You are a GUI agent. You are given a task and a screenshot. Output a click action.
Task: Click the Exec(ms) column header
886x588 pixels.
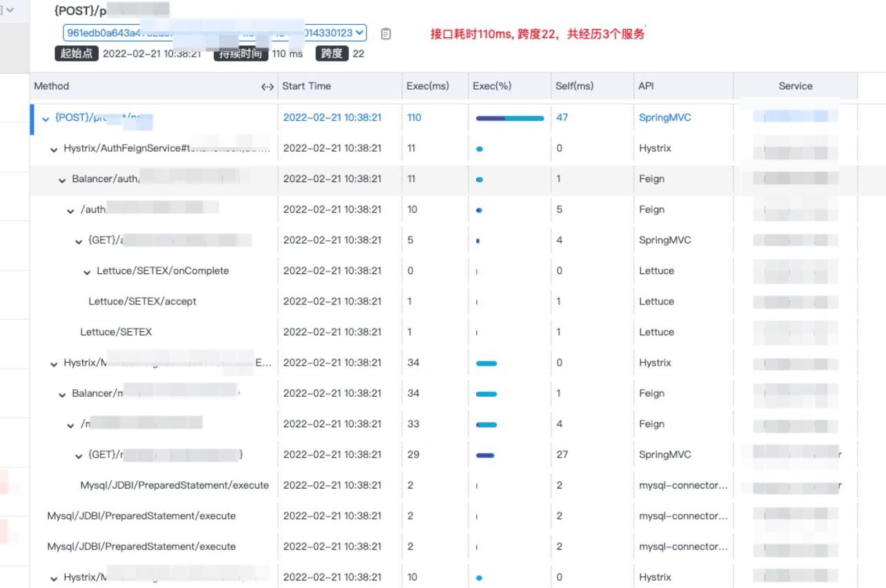point(427,86)
